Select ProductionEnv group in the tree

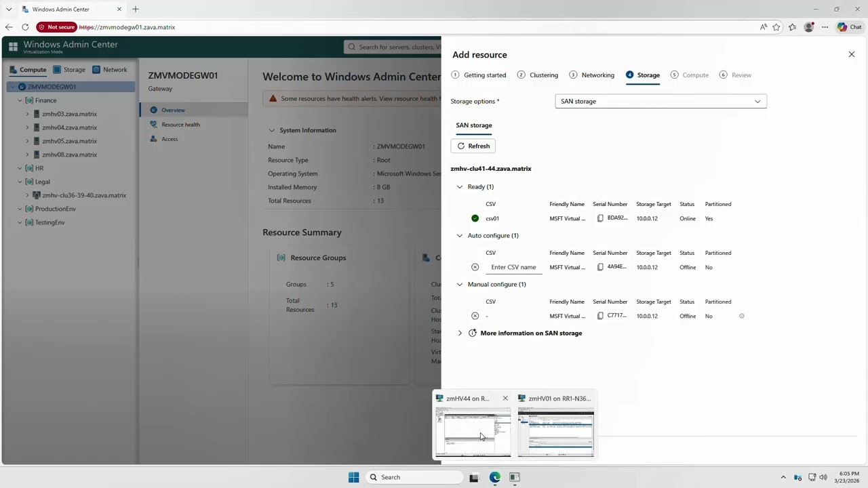pyautogui.click(x=56, y=209)
